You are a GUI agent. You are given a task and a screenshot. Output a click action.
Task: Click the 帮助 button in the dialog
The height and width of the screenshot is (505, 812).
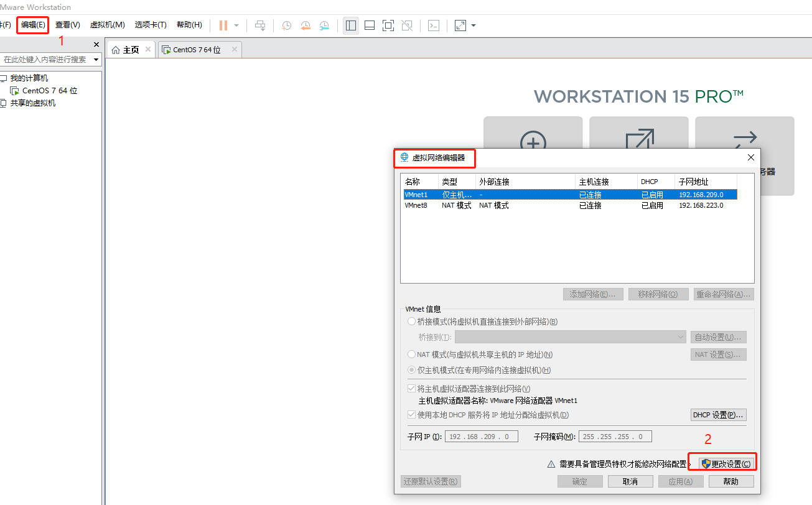[731, 481]
